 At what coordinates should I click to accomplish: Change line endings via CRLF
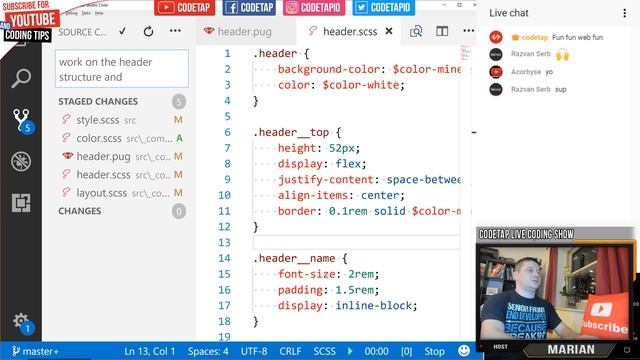coord(290,351)
